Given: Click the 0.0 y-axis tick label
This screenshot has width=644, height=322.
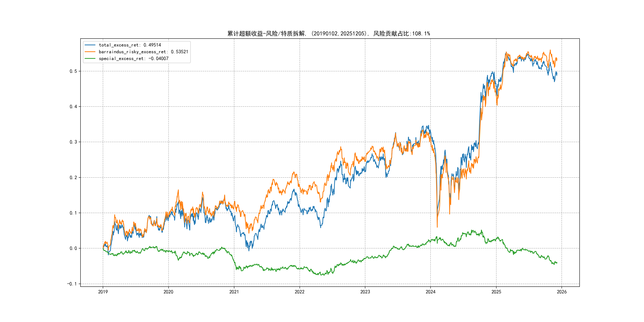Looking at the screenshot, I should (x=73, y=248).
